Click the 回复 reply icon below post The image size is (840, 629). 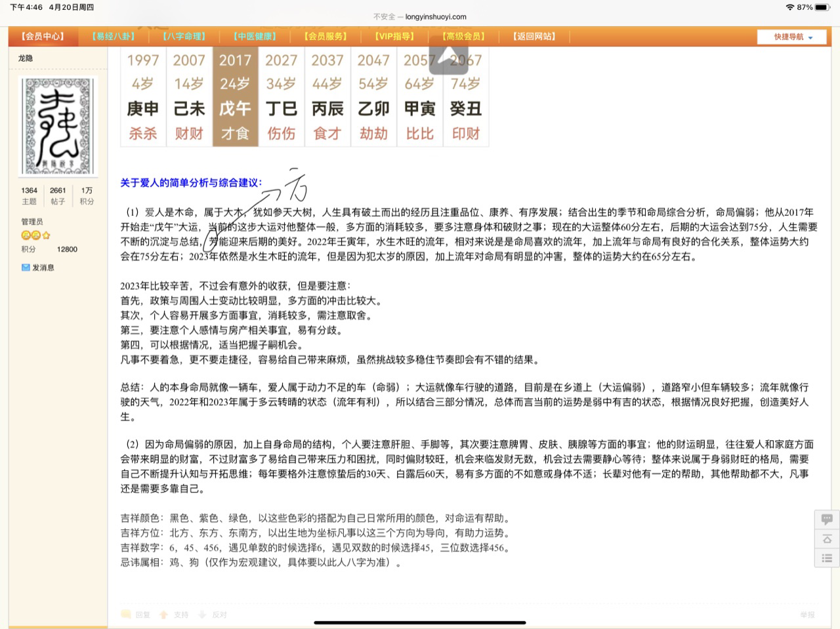(126, 615)
